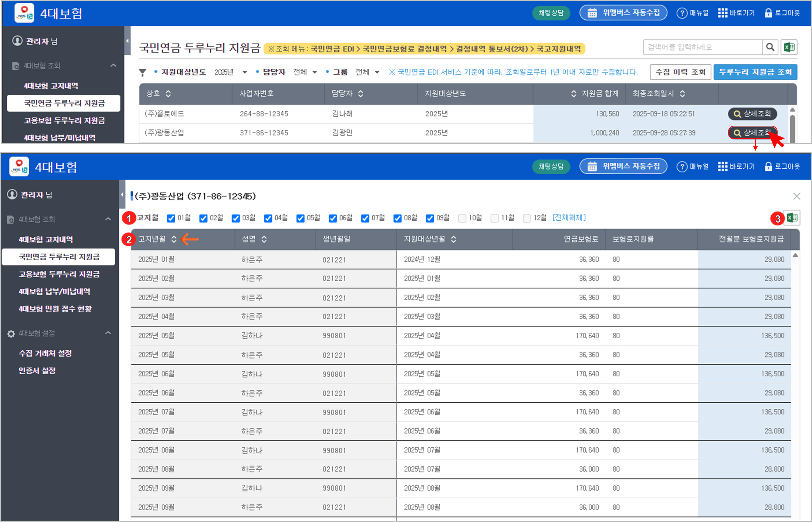
Task: Sort by 고지년월 column arrows
Action: pos(174,239)
